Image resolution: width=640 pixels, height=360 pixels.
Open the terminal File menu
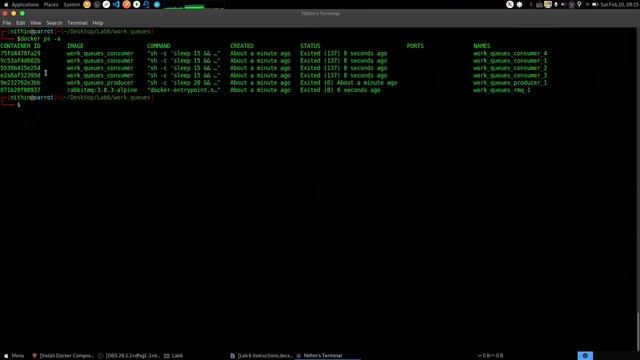[7, 23]
